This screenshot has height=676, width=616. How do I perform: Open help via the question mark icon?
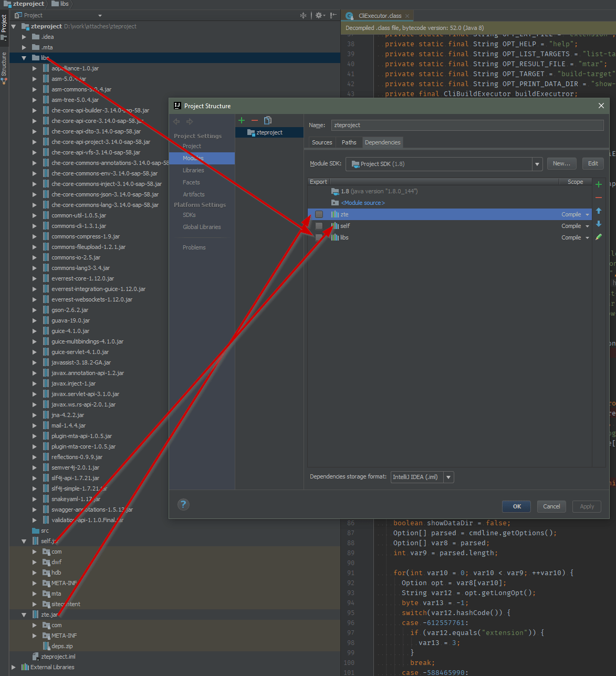(183, 504)
